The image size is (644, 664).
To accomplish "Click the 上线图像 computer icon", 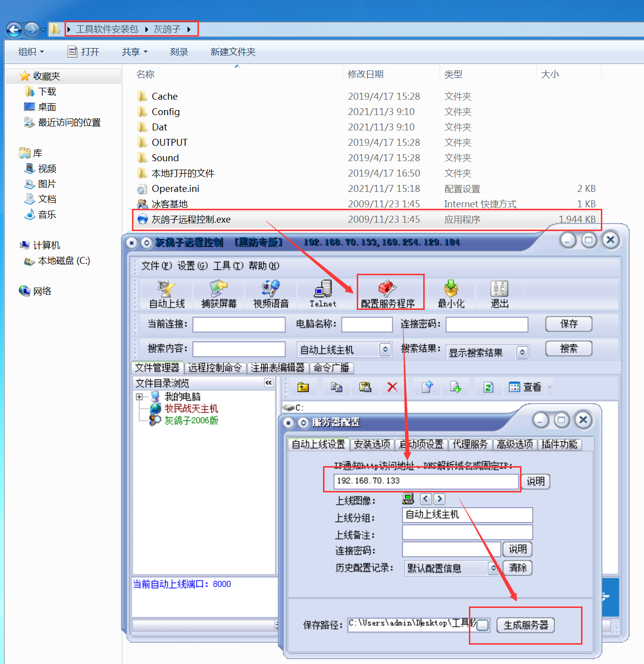I will click(x=408, y=499).
